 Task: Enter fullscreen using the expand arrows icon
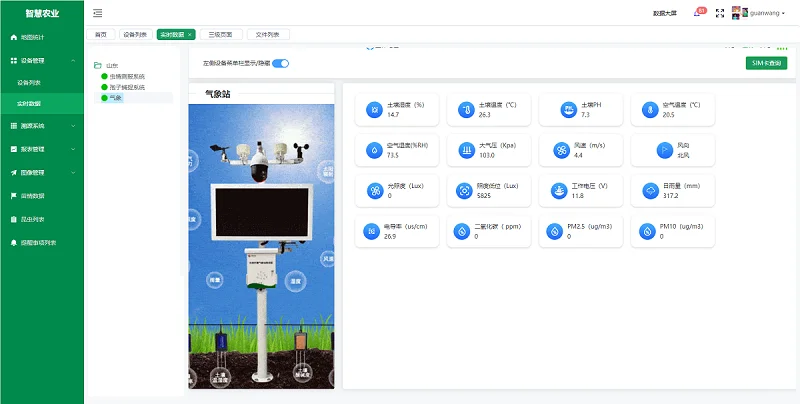click(x=720, y=13)
